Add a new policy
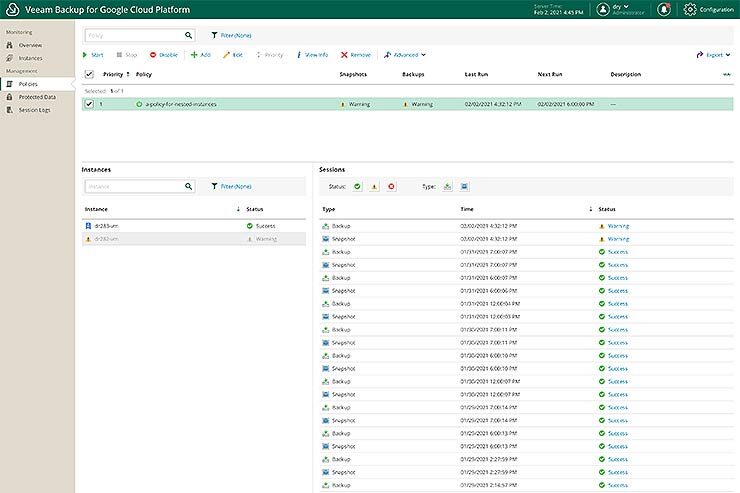The height and width of the screenshot is (493, 740). click(x=200, y=55)
